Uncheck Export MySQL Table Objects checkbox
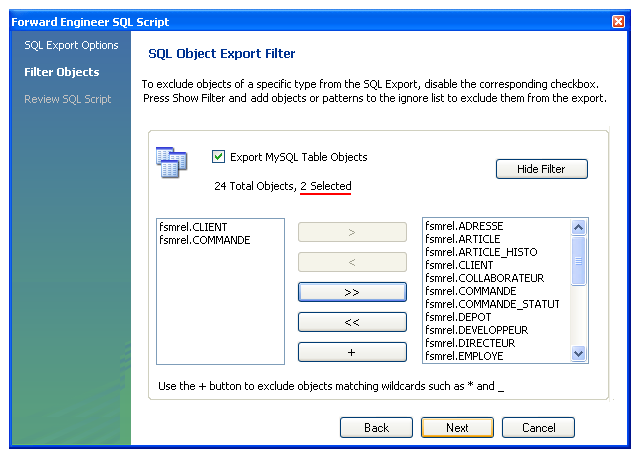The image size is (638, 475). tap(218, 157)
